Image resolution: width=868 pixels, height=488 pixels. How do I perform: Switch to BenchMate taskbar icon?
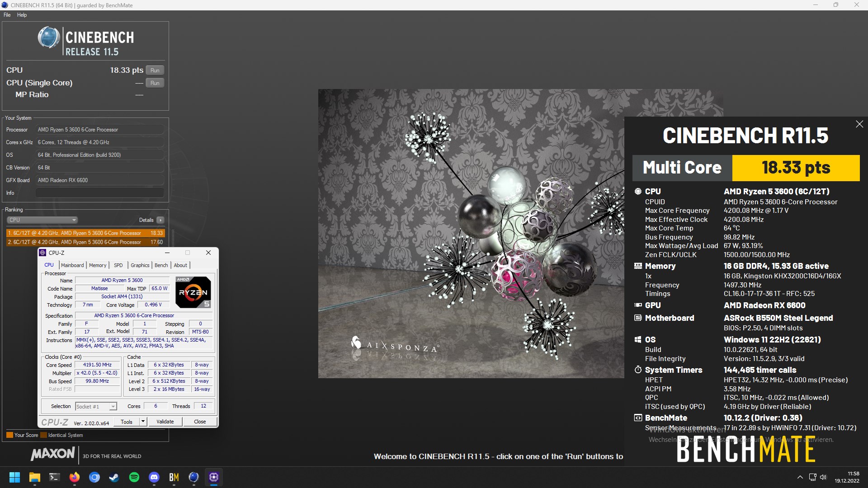[174, 477]
